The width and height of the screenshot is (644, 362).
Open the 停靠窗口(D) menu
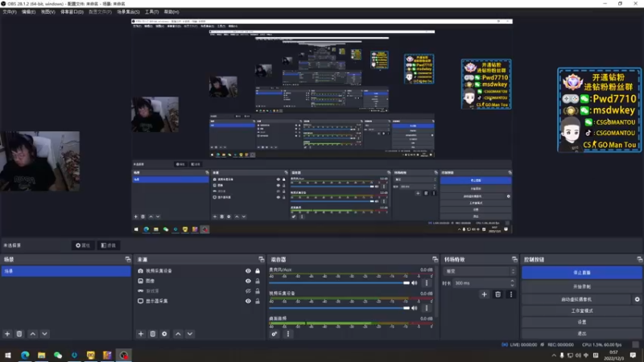pos(72,12)
